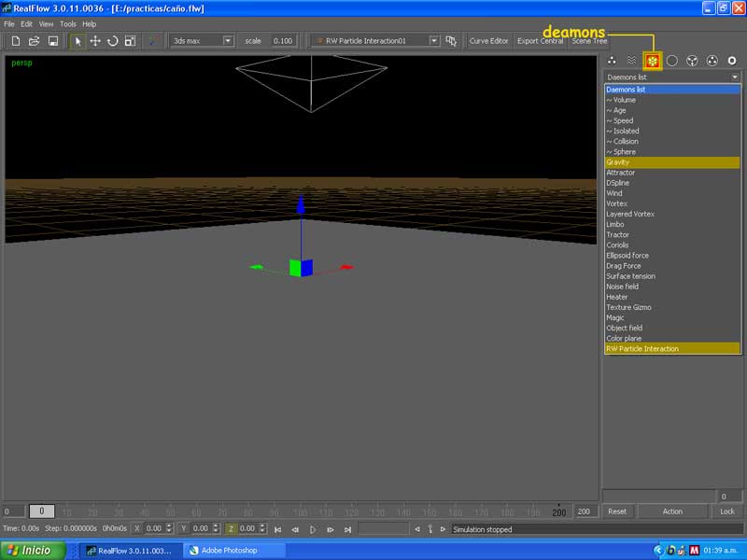Click the Action button
This screenshot has width=747, height=560.
pos(672,511)
